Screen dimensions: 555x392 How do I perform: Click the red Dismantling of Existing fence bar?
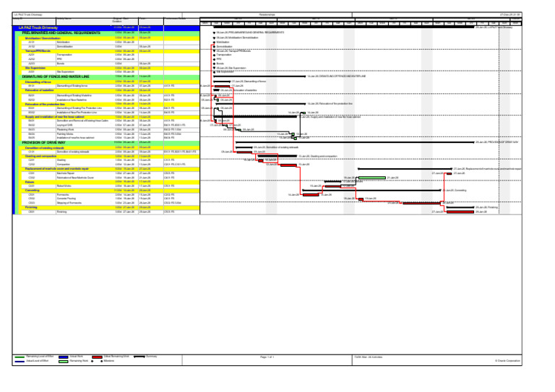coord(222,86)
